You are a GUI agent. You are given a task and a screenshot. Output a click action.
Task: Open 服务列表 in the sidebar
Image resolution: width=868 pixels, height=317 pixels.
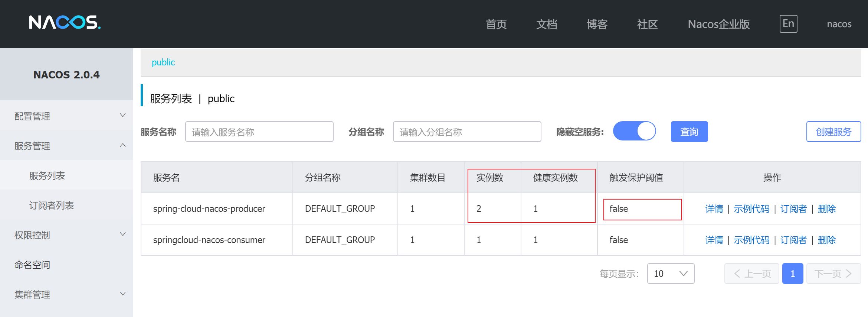(x=66, y=175)
